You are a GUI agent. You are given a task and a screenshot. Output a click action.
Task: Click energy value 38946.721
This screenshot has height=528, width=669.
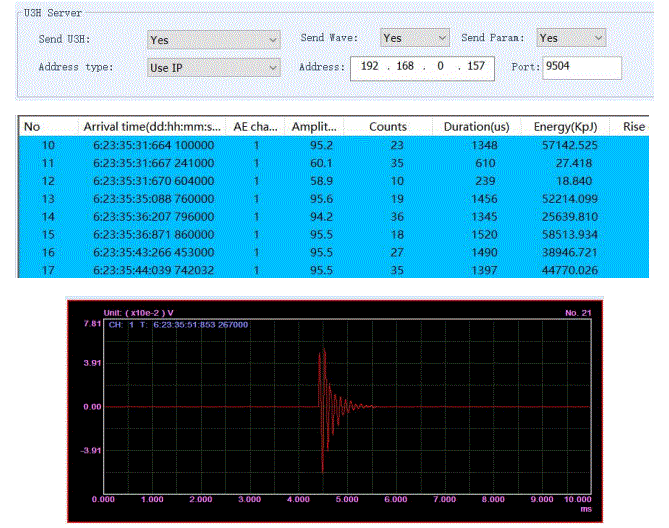click(570, 252)
